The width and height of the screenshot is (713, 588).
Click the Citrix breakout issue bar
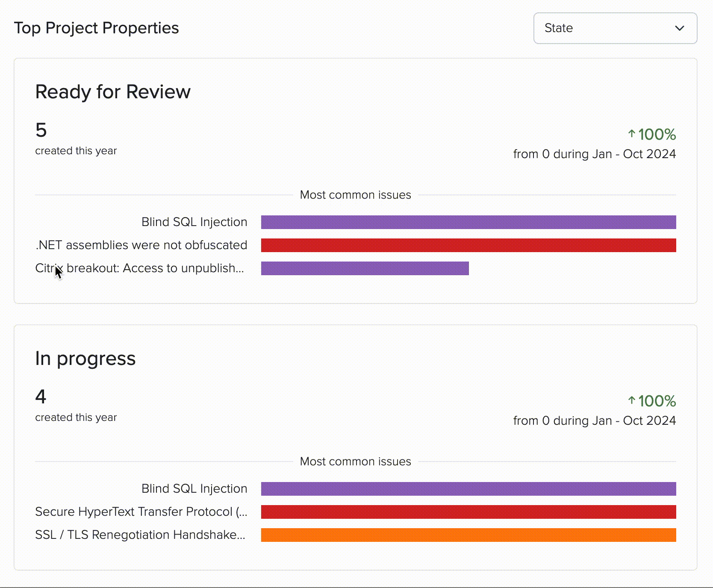[365, 268]
